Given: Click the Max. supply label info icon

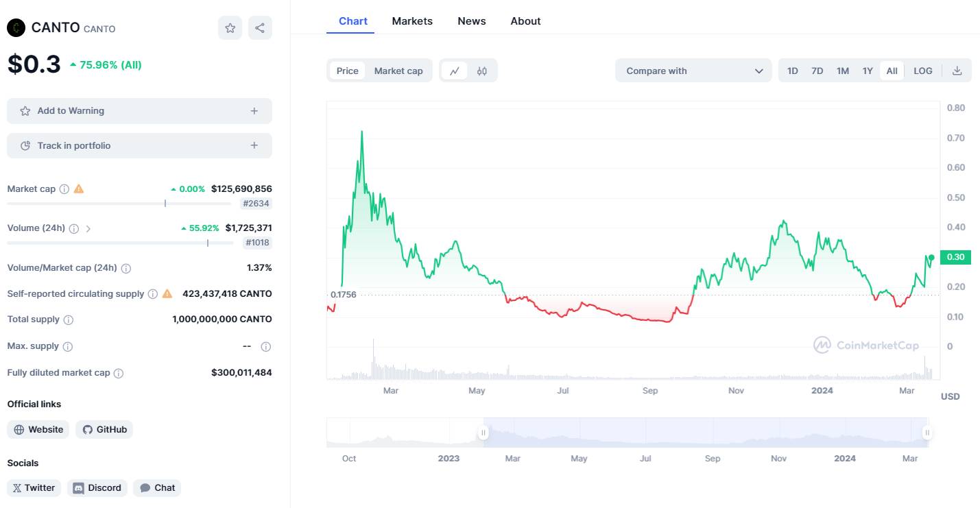Looking at the screenshot, I should (x=68, y=346).
